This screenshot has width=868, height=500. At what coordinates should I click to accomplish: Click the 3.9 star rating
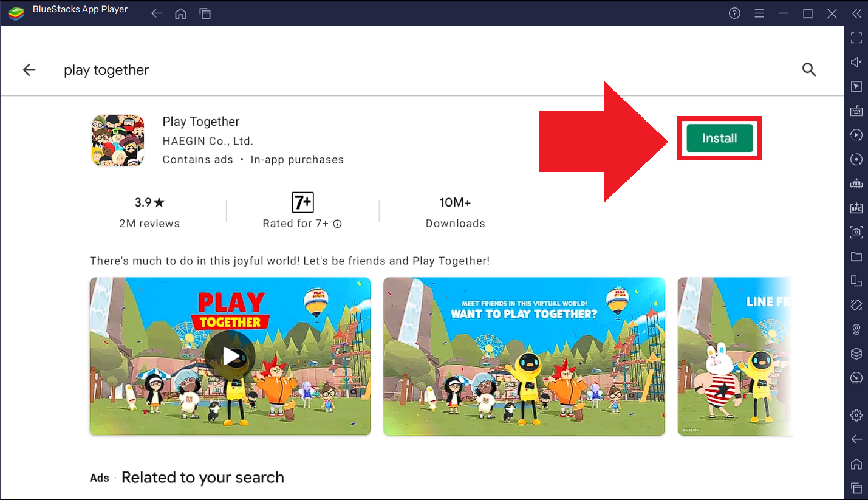(x=149, y=202)
